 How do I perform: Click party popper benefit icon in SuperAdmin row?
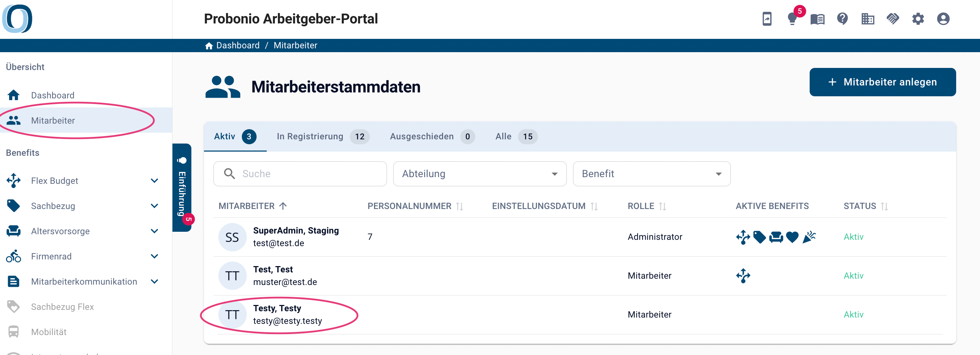(x=809, y=237)
